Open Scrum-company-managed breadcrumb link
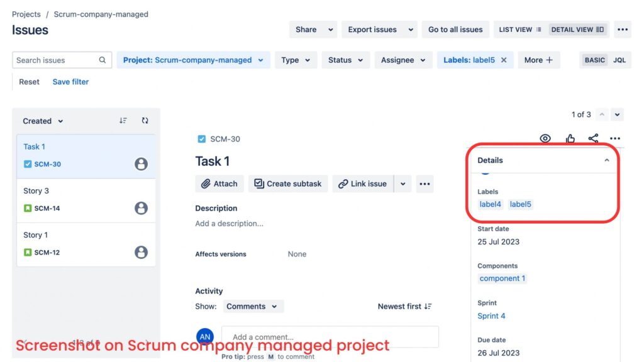 [101, 14]
